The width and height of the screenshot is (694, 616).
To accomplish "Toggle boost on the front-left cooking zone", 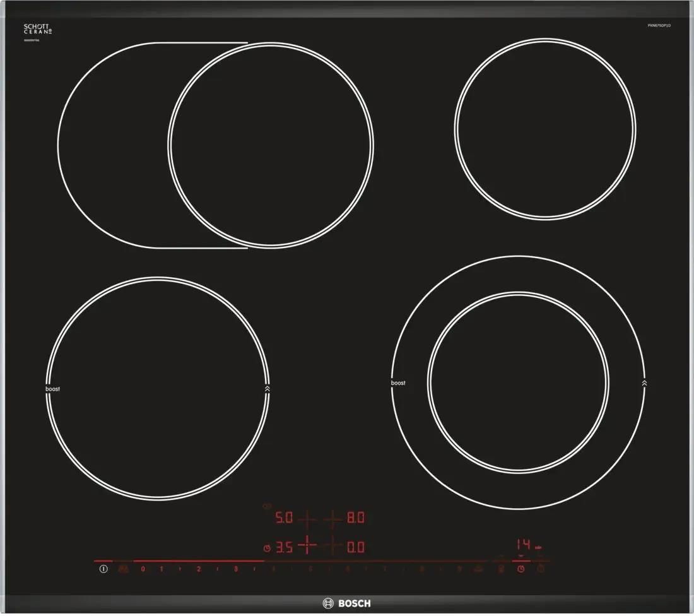I will 53,389.
